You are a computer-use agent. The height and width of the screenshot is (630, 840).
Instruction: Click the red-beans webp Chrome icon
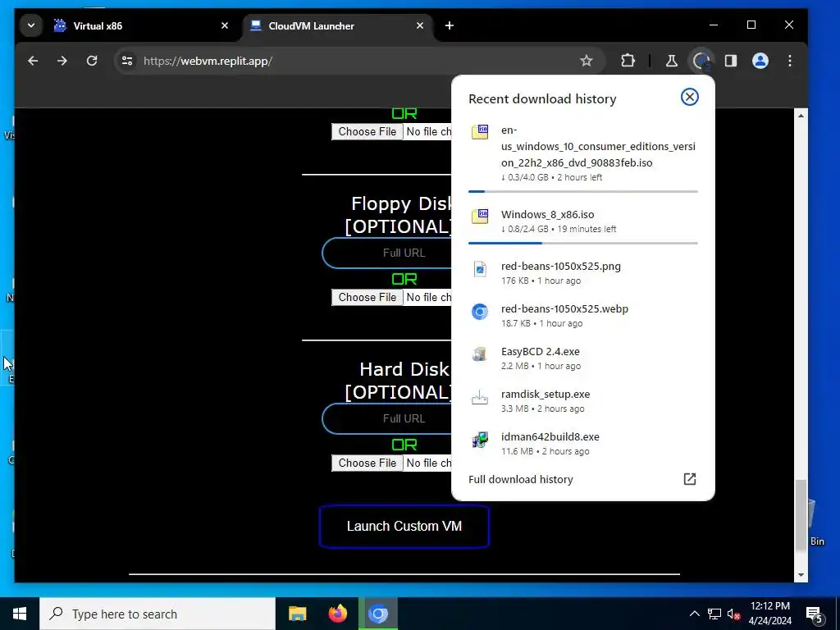(480, 311)
